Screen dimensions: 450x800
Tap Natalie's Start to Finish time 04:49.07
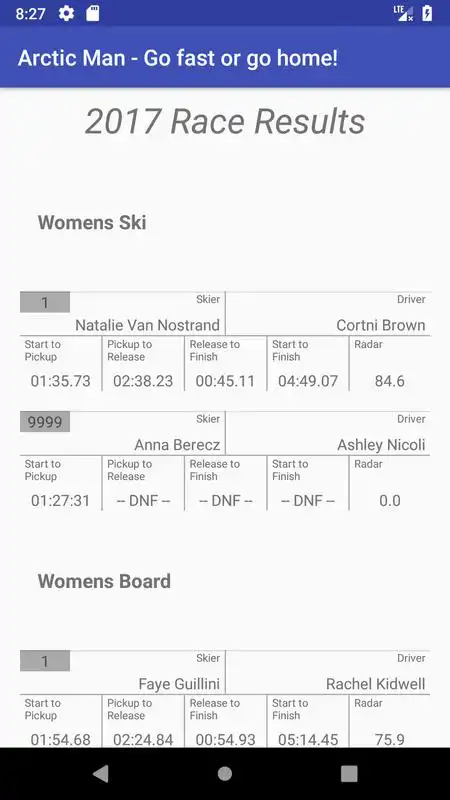pyautogui.click(x=308, y=381)
